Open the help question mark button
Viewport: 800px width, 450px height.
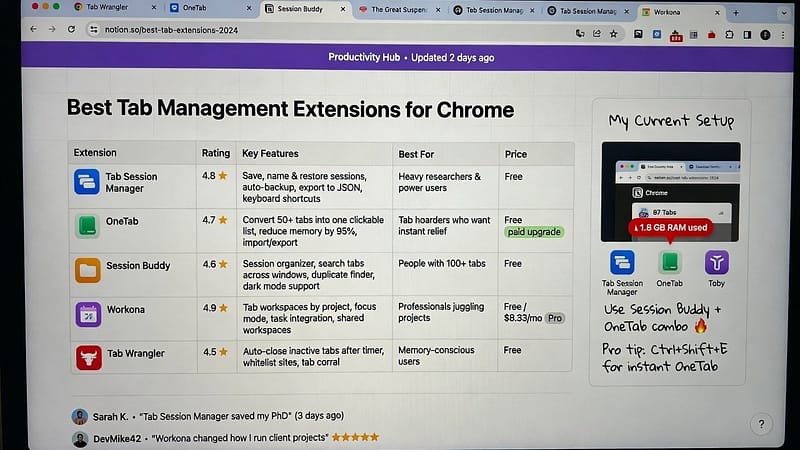click(761, 424)
